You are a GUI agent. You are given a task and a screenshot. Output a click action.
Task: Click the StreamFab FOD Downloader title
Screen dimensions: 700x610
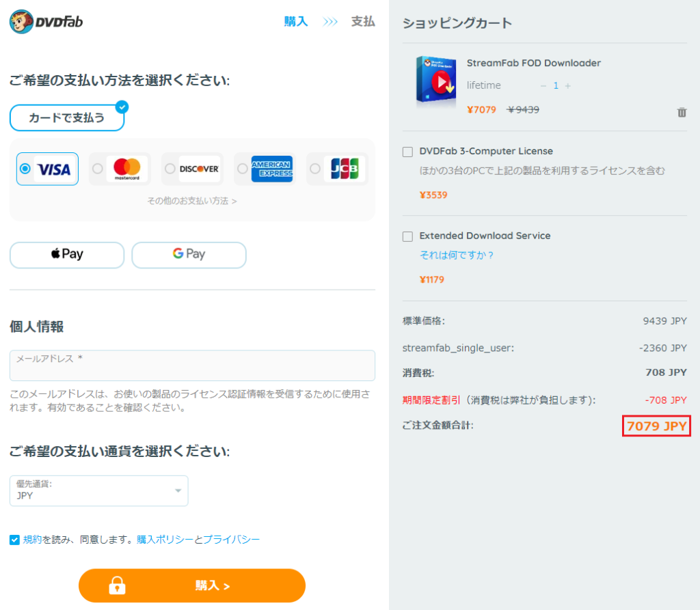click(534, 63)
